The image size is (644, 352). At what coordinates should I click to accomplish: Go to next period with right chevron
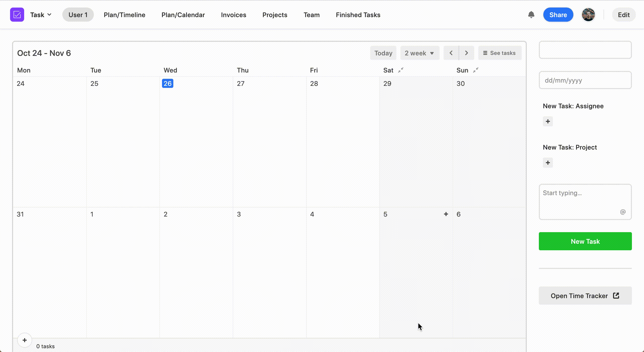(x=466, y=53)
